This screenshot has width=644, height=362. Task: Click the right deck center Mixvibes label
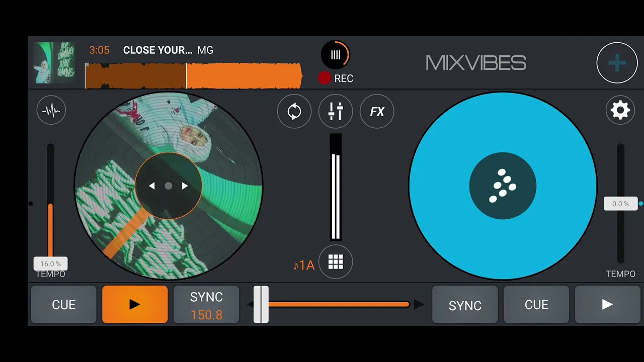(x=503, y=186)
